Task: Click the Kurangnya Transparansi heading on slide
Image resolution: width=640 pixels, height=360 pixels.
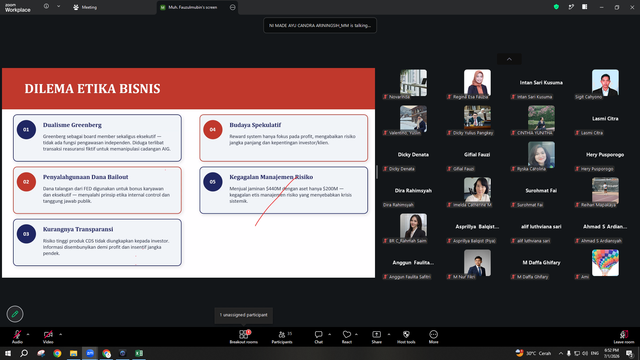Action: coord(78,229)
